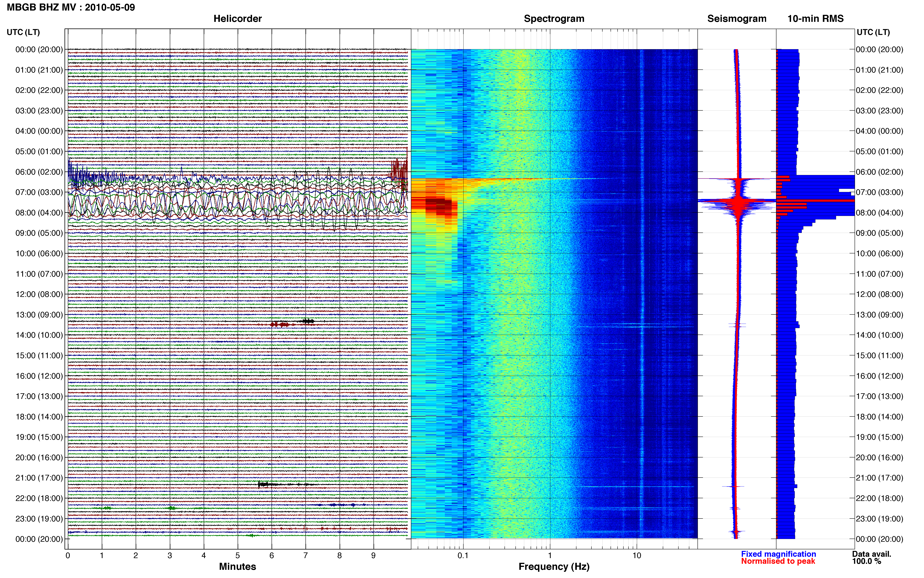Click the 'Fixed magnification' legend text
The height and width of the screenshot is (578, 924).
coord(778,554)
